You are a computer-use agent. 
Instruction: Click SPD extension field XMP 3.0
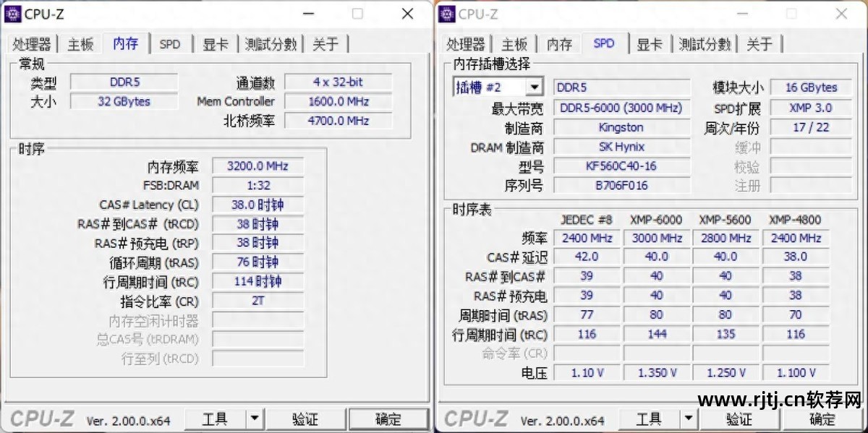[811, 108]
